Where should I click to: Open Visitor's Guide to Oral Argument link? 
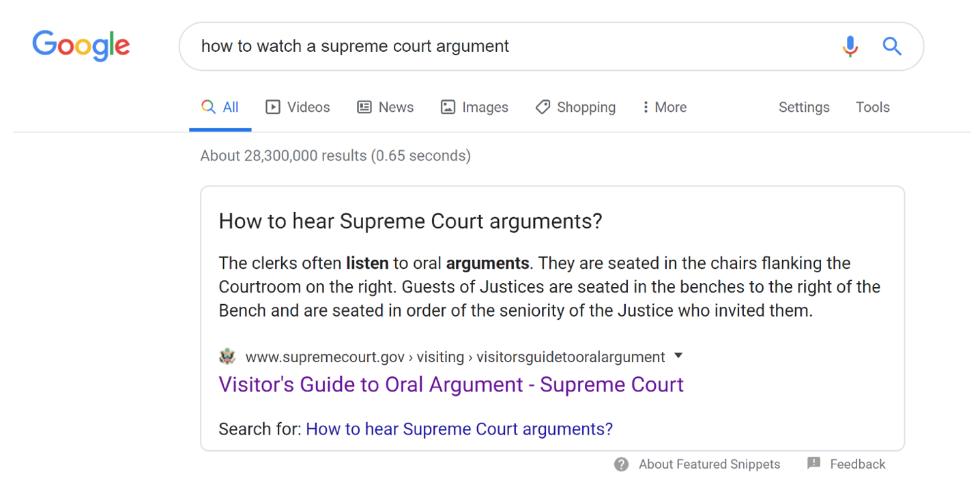[450, 385]
